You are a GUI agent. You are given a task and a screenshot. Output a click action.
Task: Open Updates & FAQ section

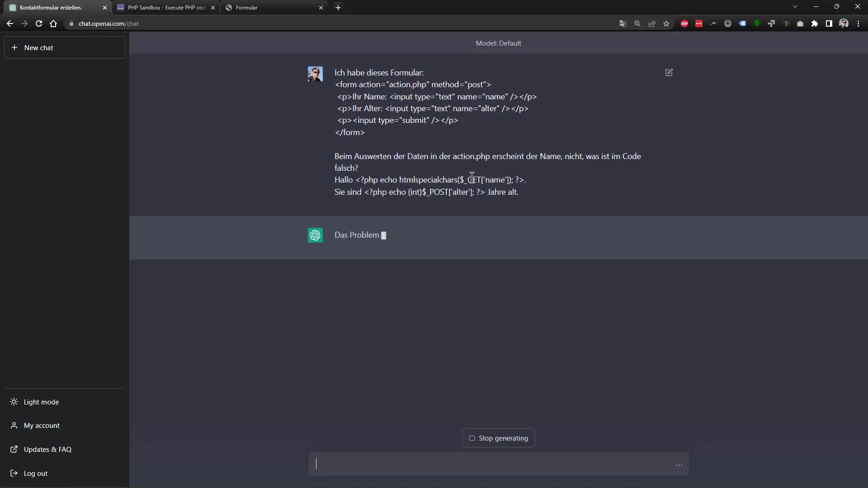click(x=47, y=449)
